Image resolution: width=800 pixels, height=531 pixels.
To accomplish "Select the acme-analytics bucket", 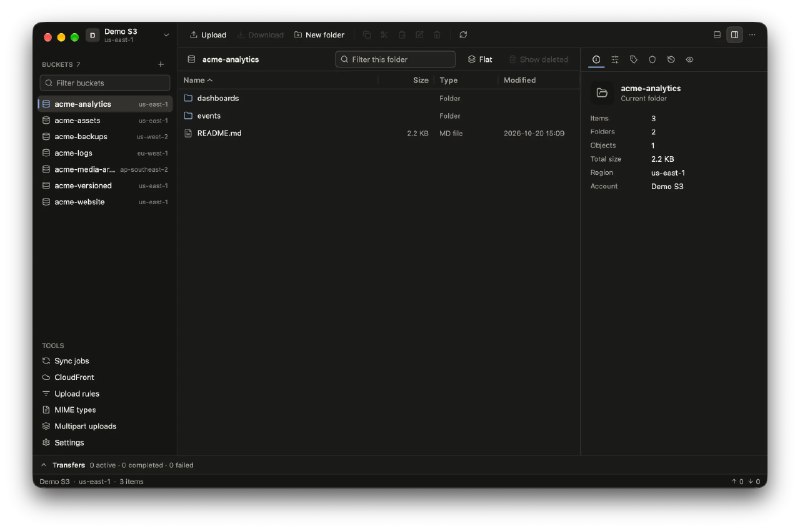I will (105, 104).
